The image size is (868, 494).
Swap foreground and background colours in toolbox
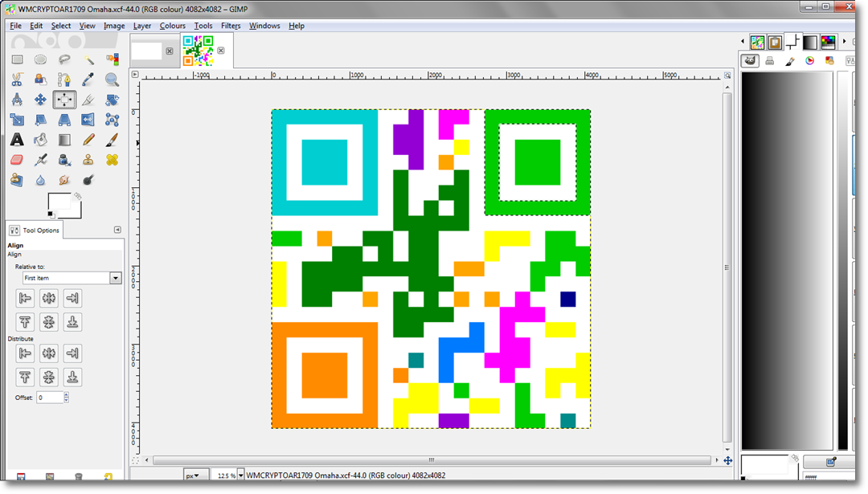tap(77, 196)
